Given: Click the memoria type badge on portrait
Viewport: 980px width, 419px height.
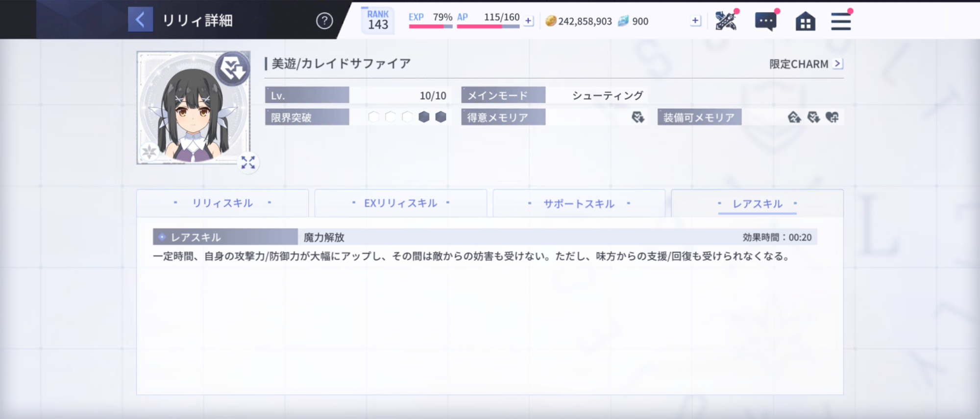Looking at the screenshot, I should (233, 69).
